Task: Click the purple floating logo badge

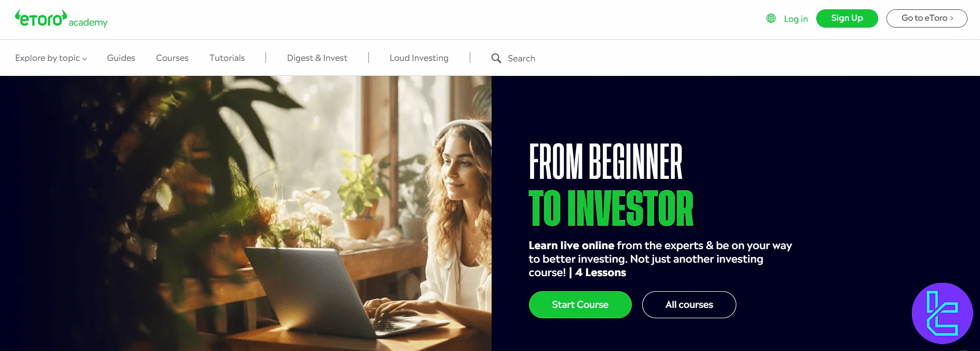Action: [942, 313]
